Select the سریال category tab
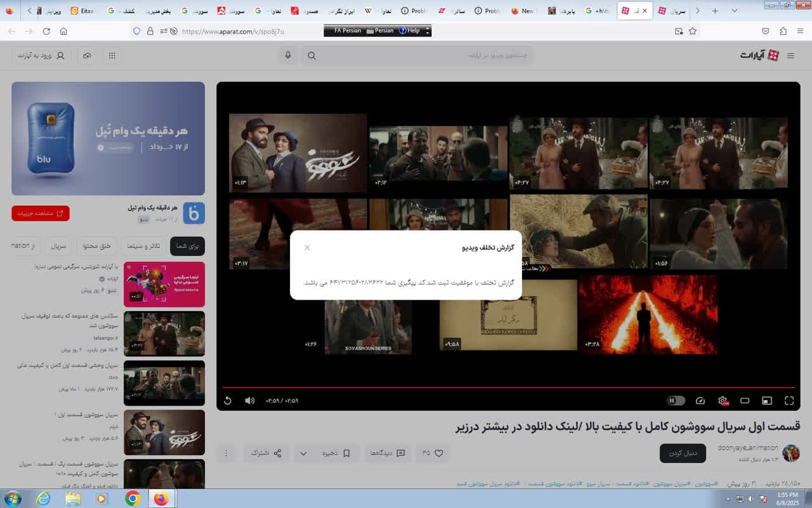Viewport: 812px width, 508px height. pos(59,246)
